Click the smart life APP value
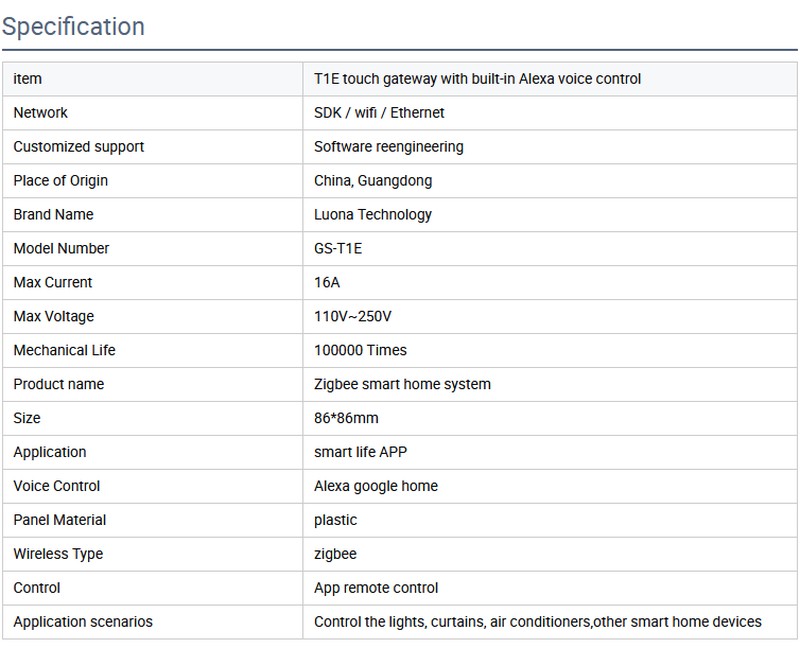Viewport: 800px width, 648px height. [x=360, y=453]
